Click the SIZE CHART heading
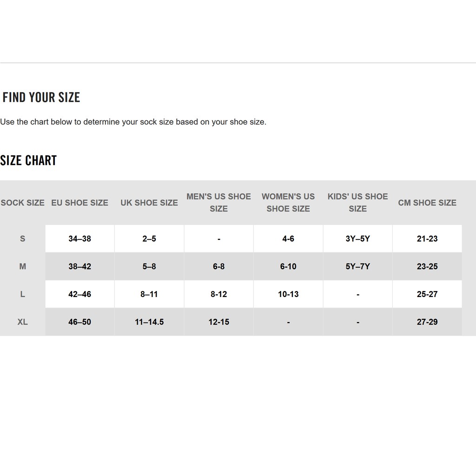Viewport: 476px width, 476px height. [x=28, y=160]
